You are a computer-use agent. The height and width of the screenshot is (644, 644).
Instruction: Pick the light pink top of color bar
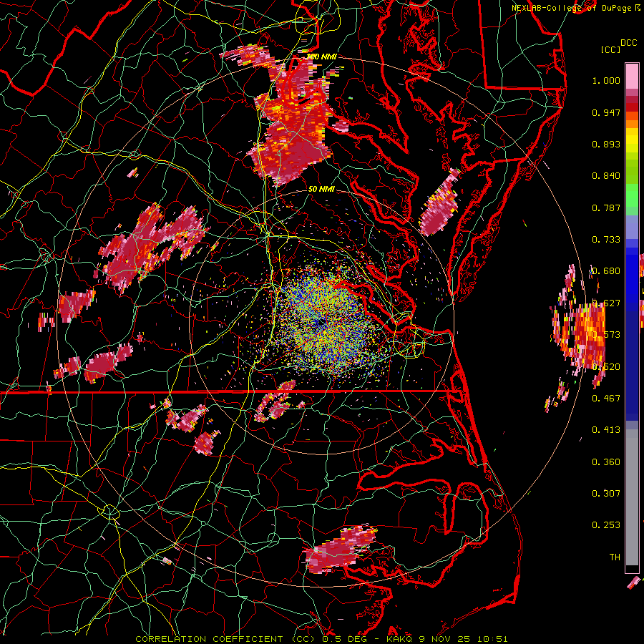pyautogui.click(x=632, y=76)
